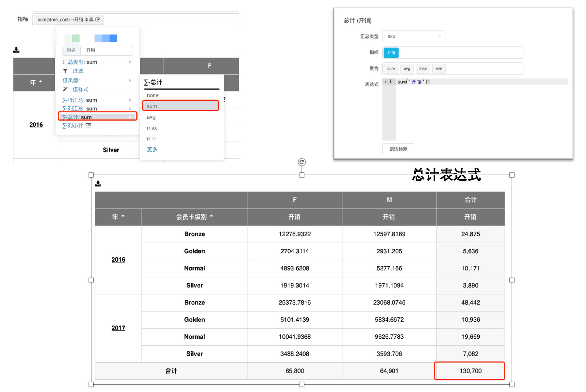
Task: Click the sort arrow next to 会员卡级别 header
Action: point(211,216)
